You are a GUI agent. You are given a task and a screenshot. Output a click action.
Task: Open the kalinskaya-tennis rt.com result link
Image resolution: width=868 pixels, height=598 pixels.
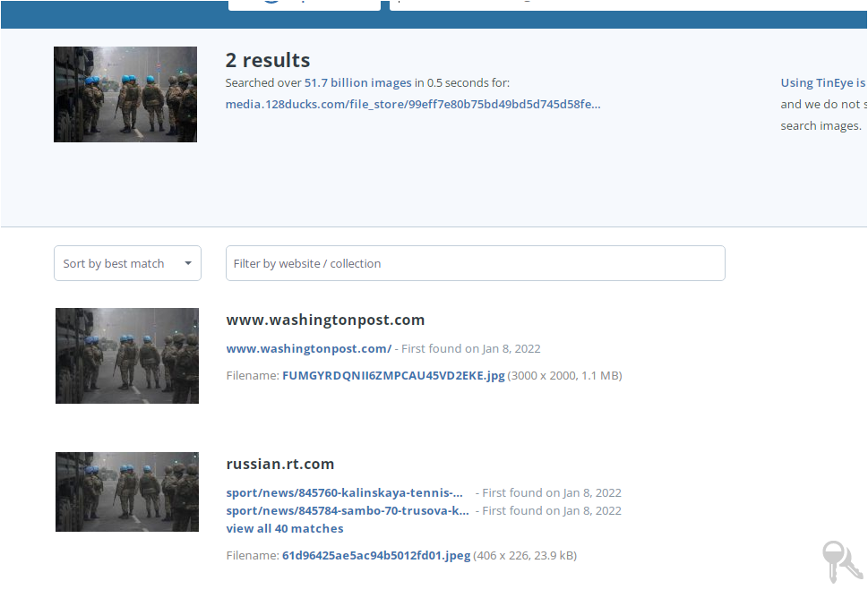point(344,493)
